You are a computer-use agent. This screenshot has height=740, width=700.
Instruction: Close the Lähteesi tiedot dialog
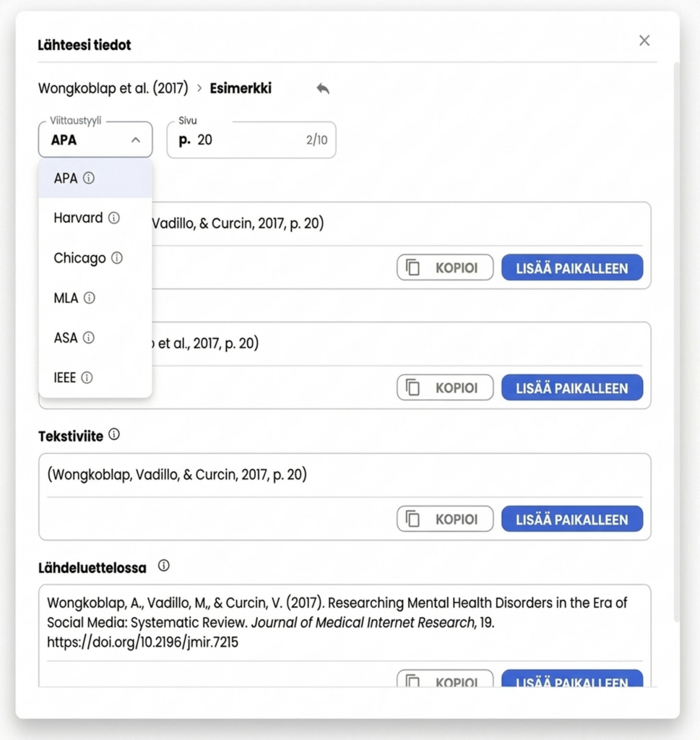click(x=644, y=40)
